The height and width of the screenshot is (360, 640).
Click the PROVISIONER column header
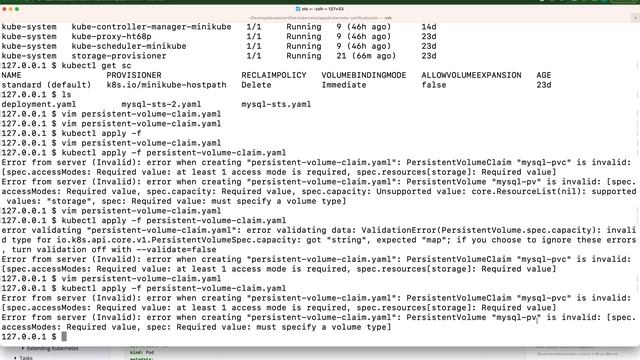pyautogui.click(x=134, y=76)
